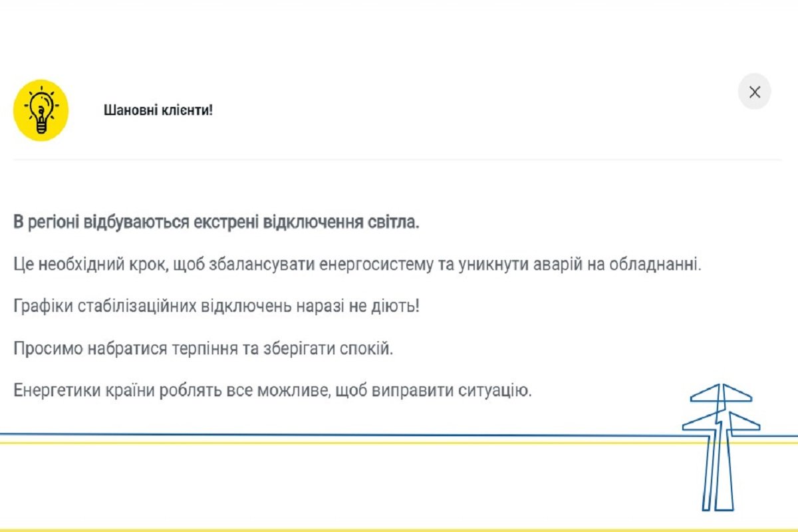
Task: Click the separator line under the dialog header
Action: (399, 159)
